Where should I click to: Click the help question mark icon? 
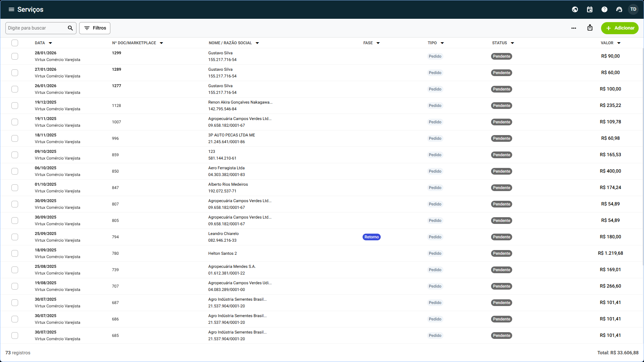(604, 9)
